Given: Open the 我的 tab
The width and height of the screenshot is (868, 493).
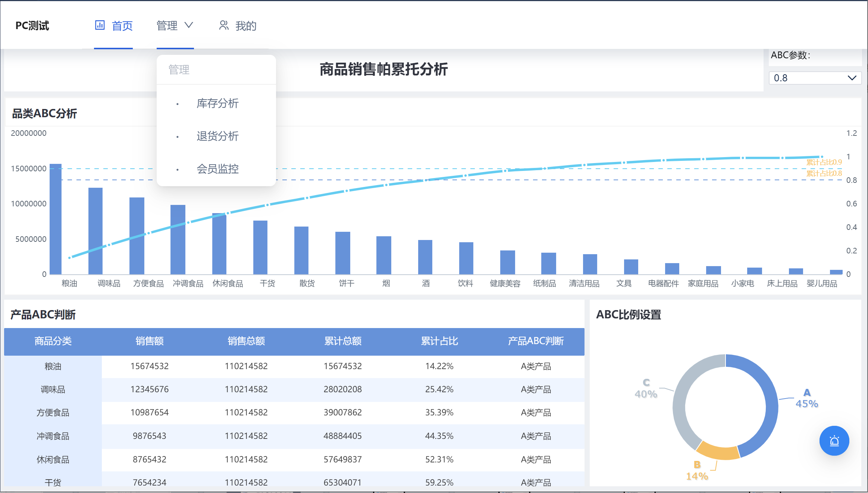Looking at the screenshot, I should (237, 26).
